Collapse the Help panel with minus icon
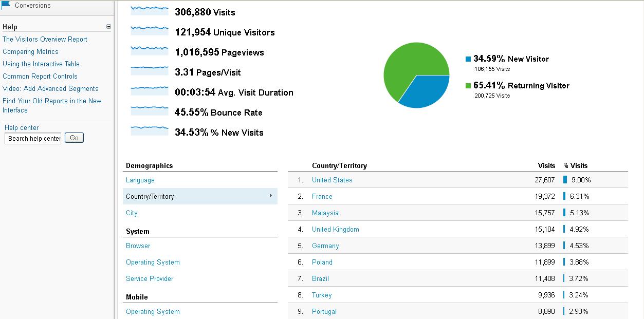 pyautogui.click(x=108, y=27)
